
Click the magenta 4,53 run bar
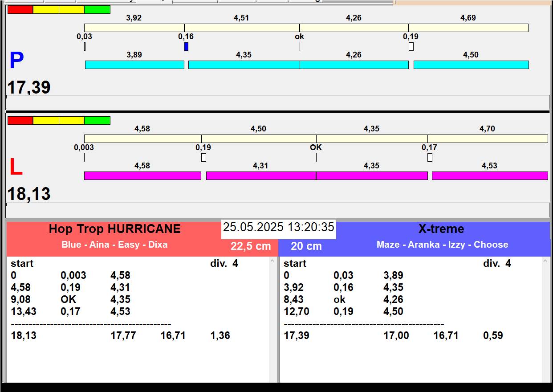(489, 176)
